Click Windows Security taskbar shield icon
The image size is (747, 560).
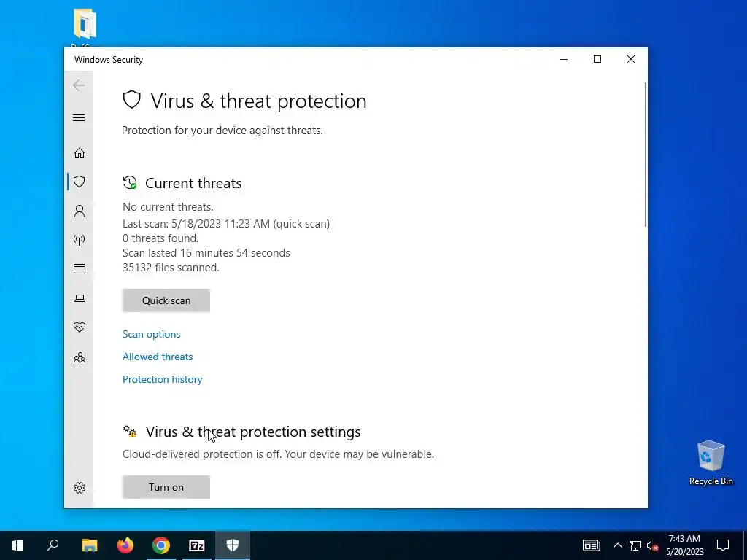pos(233,545)
